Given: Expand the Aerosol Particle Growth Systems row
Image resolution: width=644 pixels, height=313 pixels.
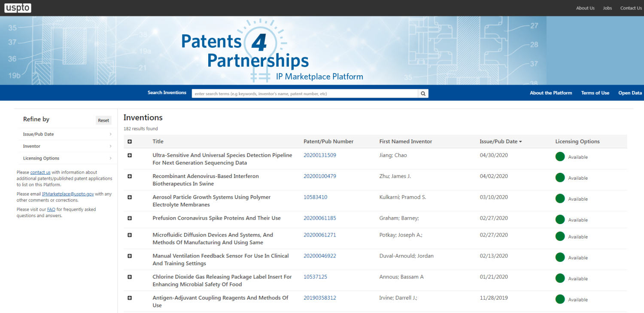Looking at the screenshot, I should pyautogui.click(x=130, y=197).
